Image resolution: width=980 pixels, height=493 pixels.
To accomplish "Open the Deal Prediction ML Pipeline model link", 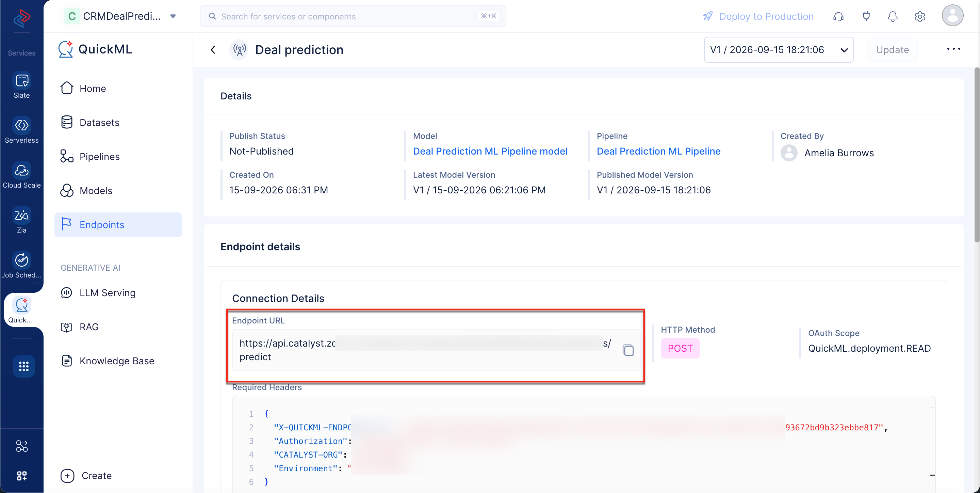I will click(x=490, y=151).
